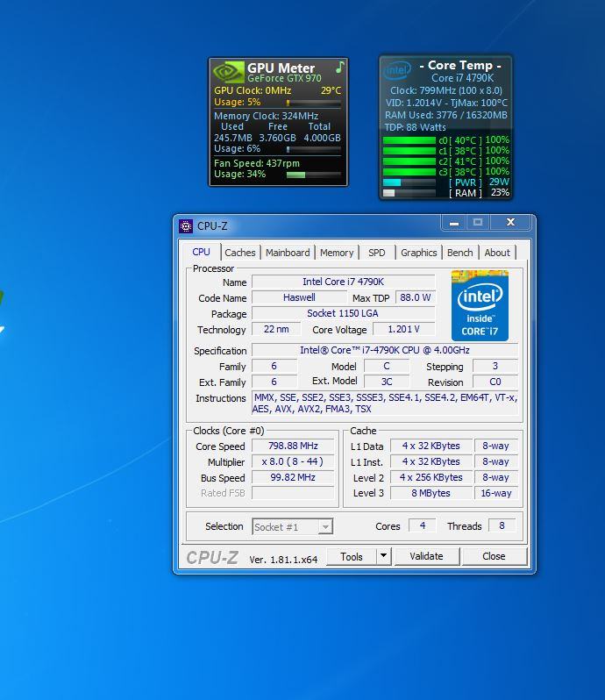Click the Nvidia logo in GPU Meter

click(229, 72)
